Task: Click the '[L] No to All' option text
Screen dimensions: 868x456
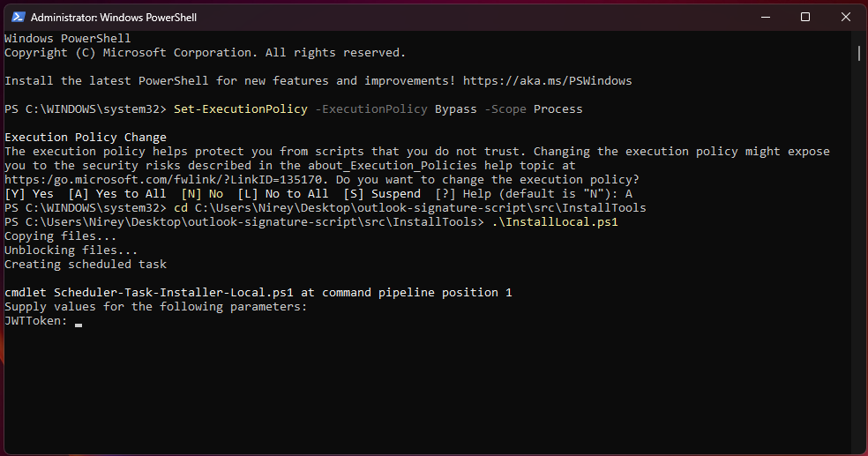Action: click(283, 194)
